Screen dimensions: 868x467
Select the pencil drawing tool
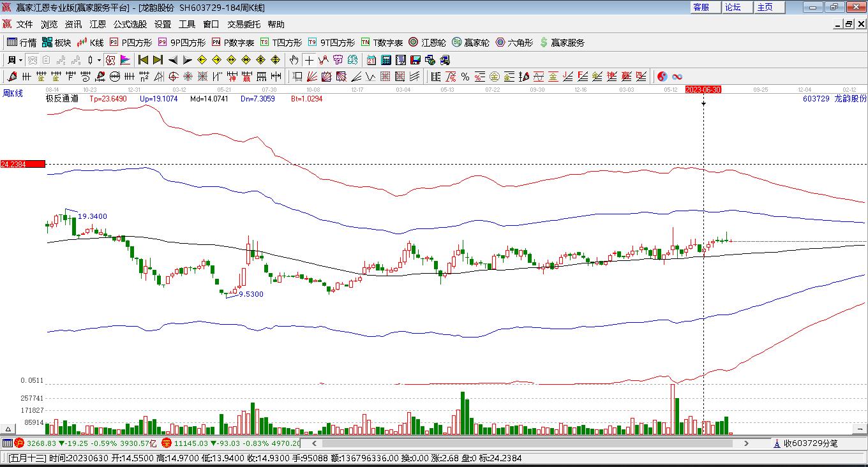(x=11, y=77)
